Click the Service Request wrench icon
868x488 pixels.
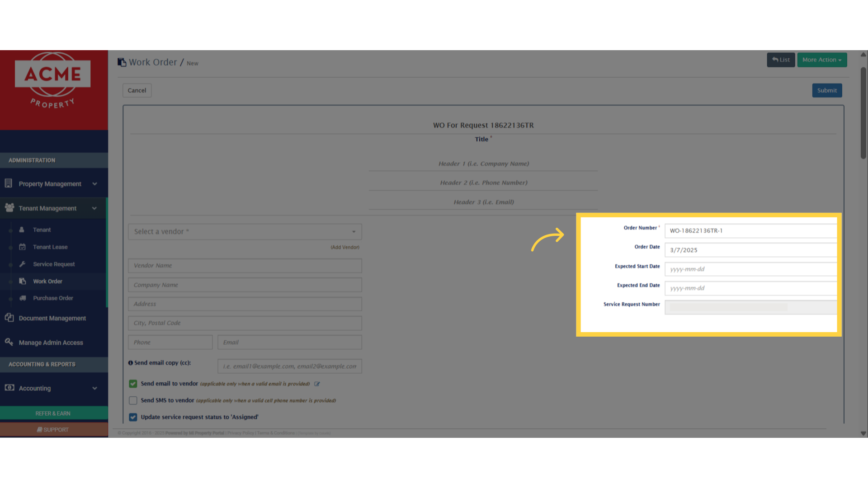(22, 264)
